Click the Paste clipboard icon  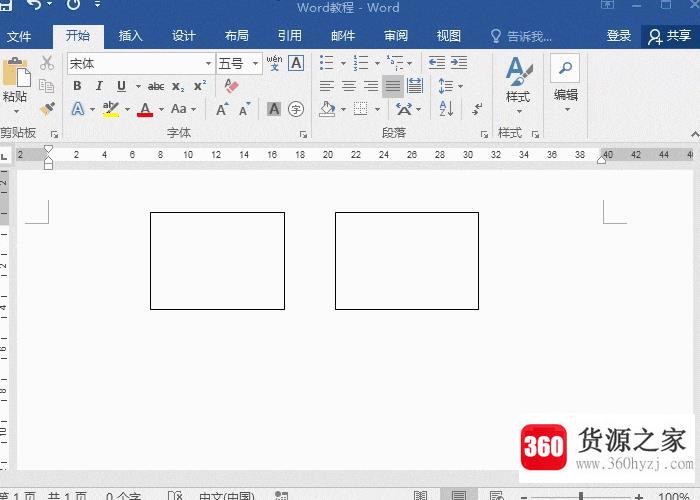[x=16, y=72]
